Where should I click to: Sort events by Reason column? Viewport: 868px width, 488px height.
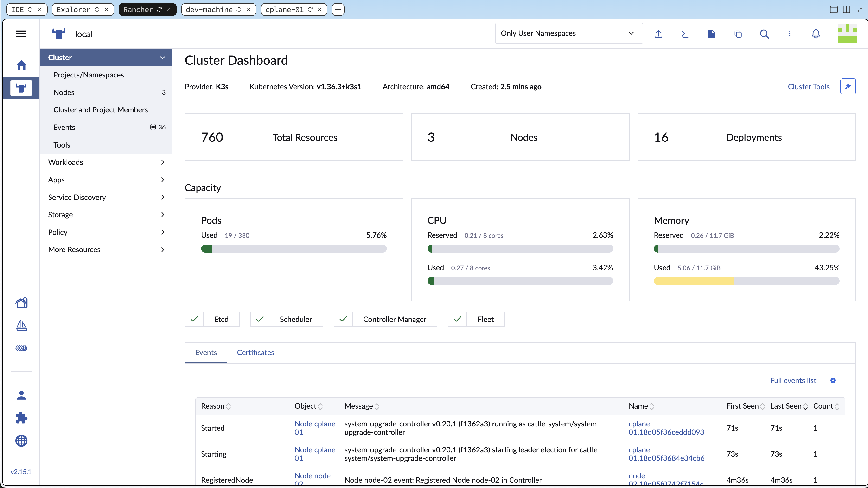coord(216,406)
